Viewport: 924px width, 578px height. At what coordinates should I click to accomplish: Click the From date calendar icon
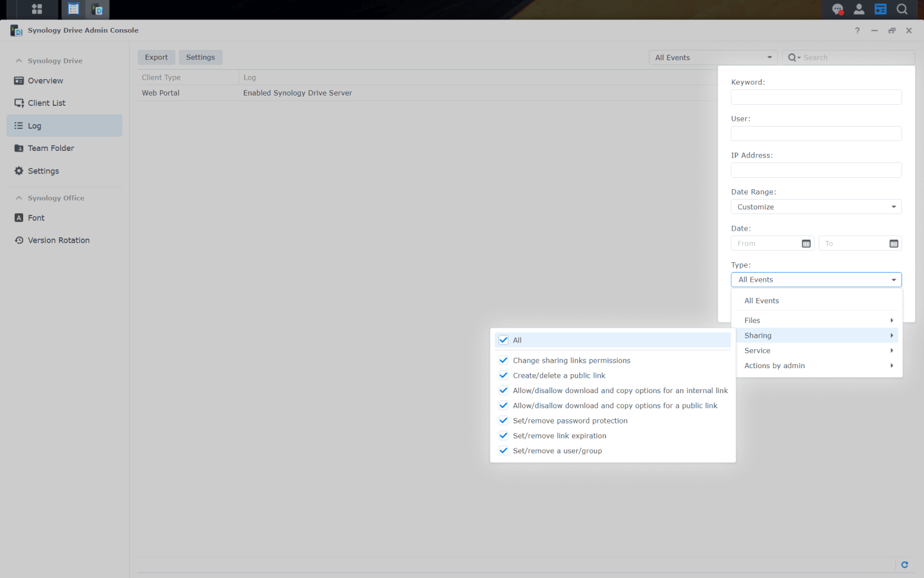pyautogui.click(x=806, y=243)
